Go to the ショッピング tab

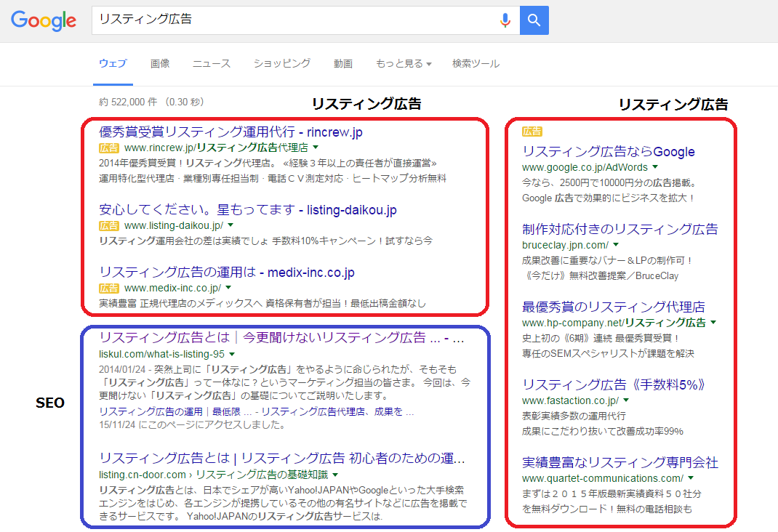click(282, 63)
